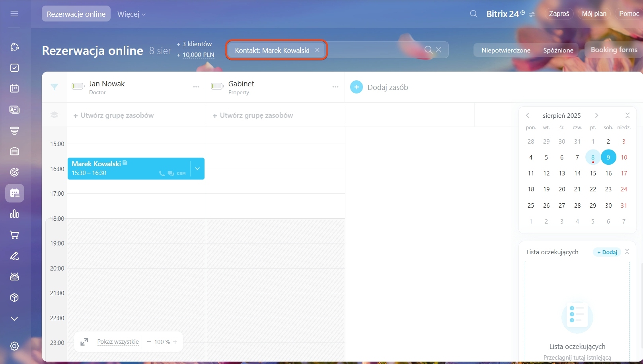The height and width of the screenshot is (364, 643).
Task: Open the Tasks checkmark icon in sidebar
Action: [14, 68]
